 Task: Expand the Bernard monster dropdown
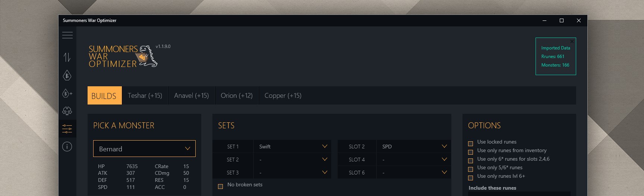point(144,149)
